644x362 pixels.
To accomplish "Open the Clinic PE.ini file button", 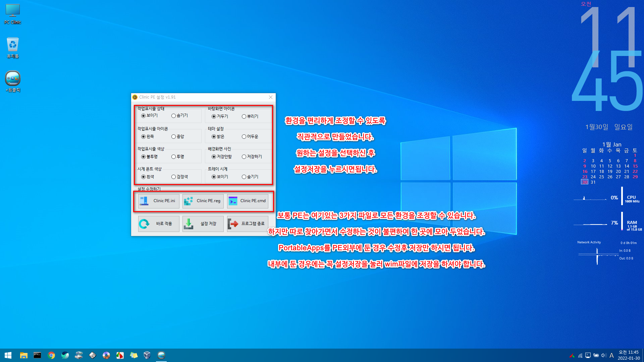I will point(159,201).
